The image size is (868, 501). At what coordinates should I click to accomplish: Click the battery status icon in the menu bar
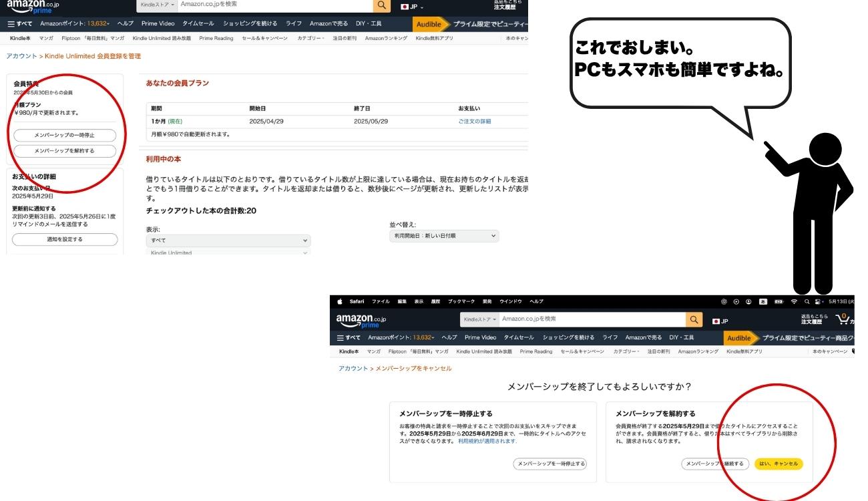pos(778,301)
